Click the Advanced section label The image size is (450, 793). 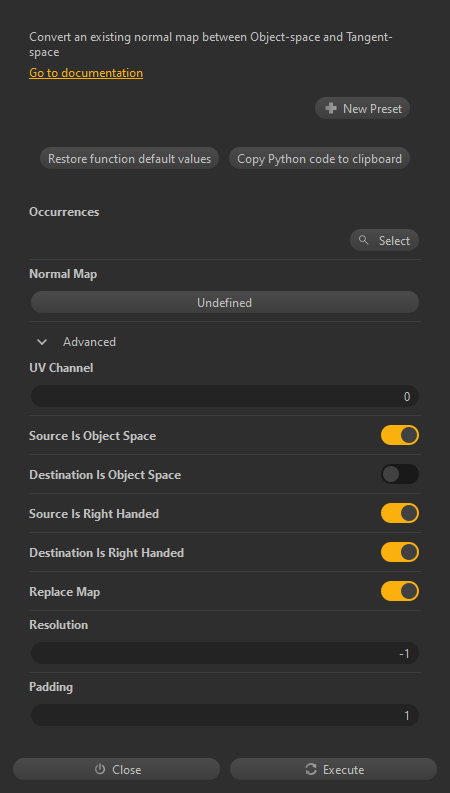[x=89, y=342]
